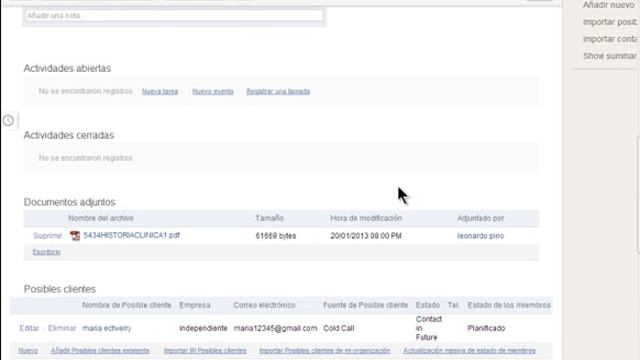
Task: Click the 'Actividades abiertas' section heading
Action: click(x=67, y=68)
